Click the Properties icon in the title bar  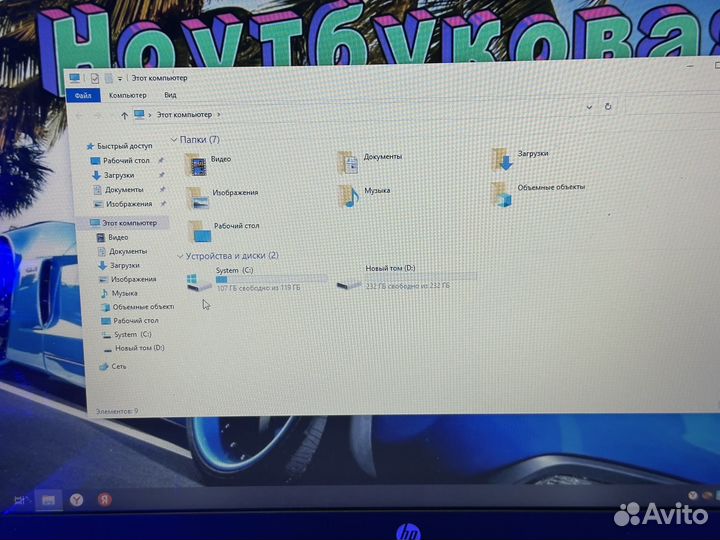pyautogui.click(x=95, y=79)
